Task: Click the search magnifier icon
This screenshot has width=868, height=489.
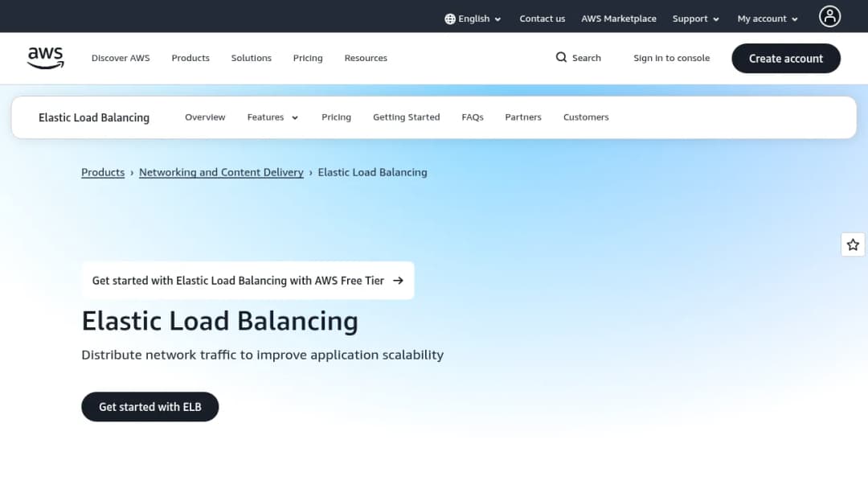Action: [x=561, y=58]
